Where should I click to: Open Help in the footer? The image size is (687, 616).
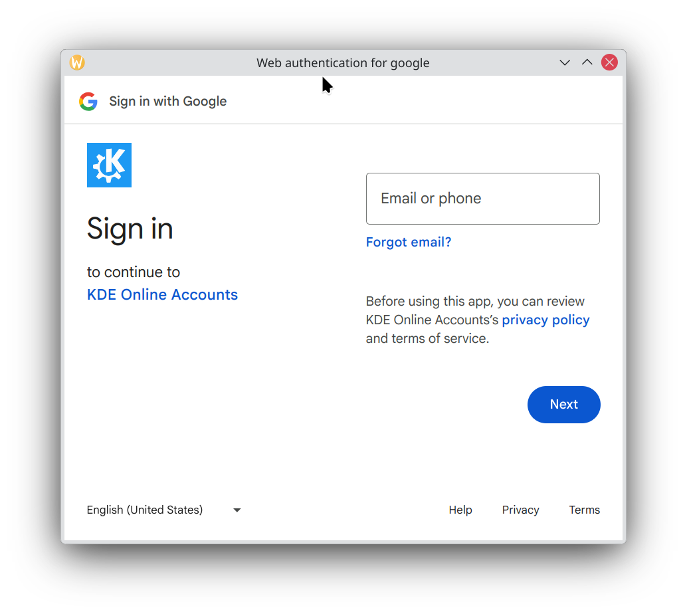460,510
